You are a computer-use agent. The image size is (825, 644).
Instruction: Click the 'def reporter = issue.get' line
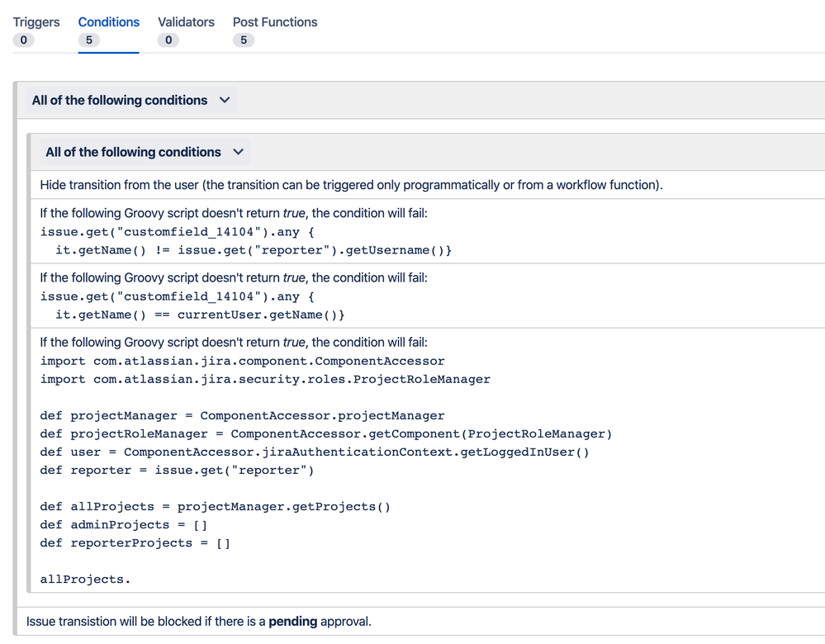pyautogui.click(x=177, y=471)
